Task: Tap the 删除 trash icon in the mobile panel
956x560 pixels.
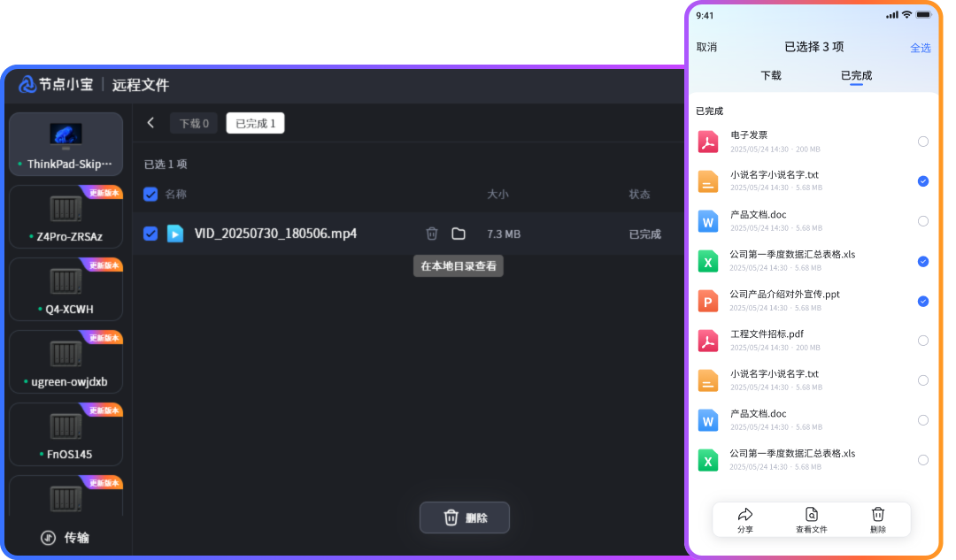Action: point(877,516)
